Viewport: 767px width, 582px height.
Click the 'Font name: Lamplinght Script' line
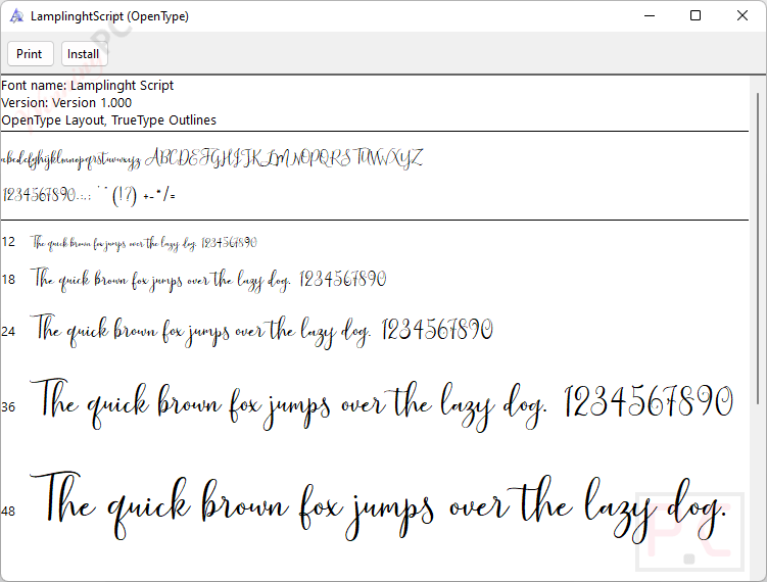coord(87,86)
